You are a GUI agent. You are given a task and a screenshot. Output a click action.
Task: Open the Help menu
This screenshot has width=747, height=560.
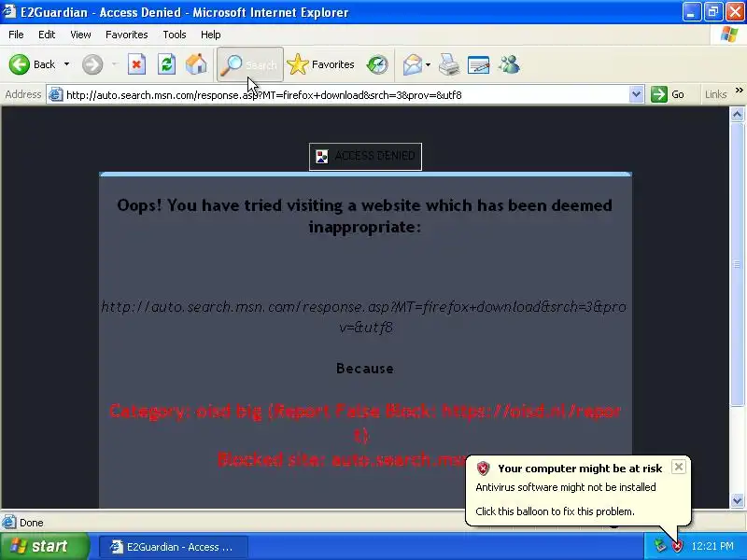click(x=211, y=35)
